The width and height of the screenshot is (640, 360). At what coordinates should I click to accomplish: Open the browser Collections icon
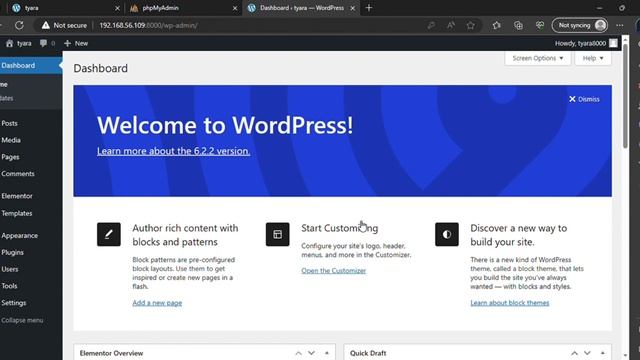518,25
